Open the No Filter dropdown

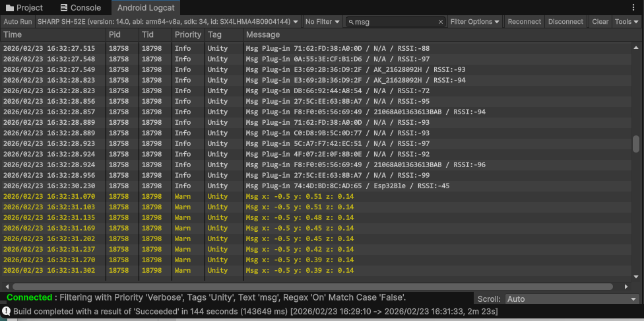(x=323, y=22)
